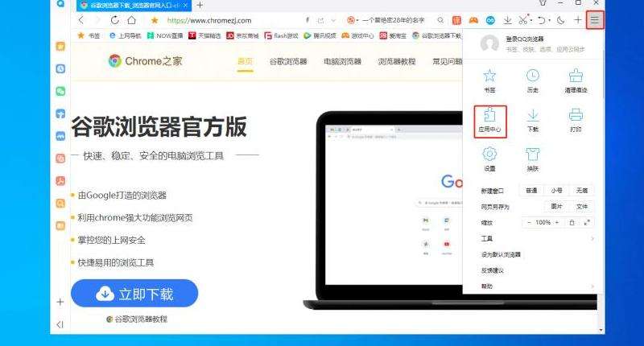Open new small-account window (小号) button
The image size is (644, 346).
[556, 191]
